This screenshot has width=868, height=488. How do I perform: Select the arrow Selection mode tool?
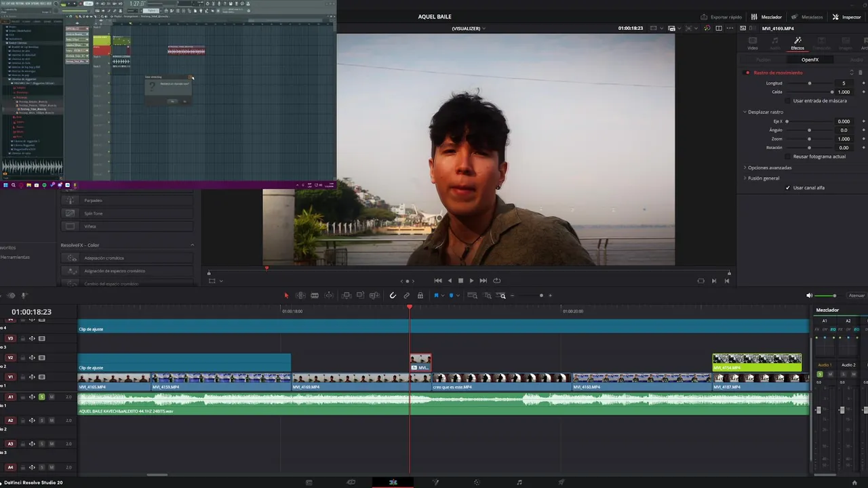286,296
